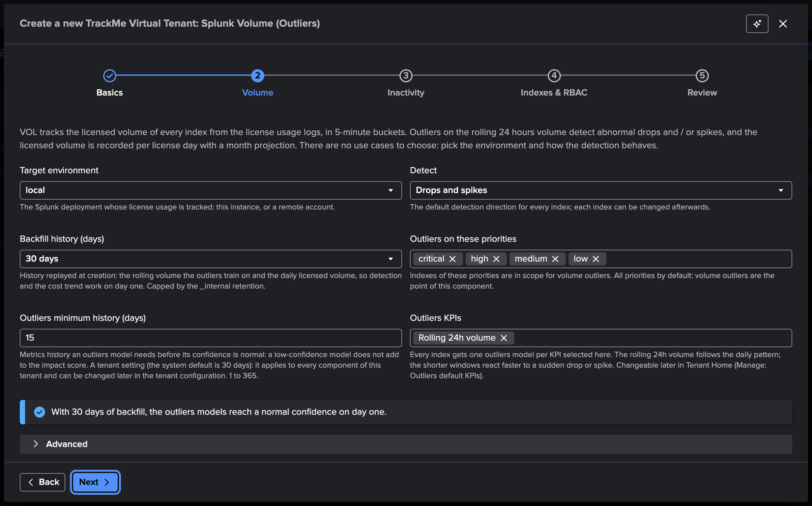Click the blue check icon in backfill notice
Screen dimensions: 812x506
click(x=40, y=412)
